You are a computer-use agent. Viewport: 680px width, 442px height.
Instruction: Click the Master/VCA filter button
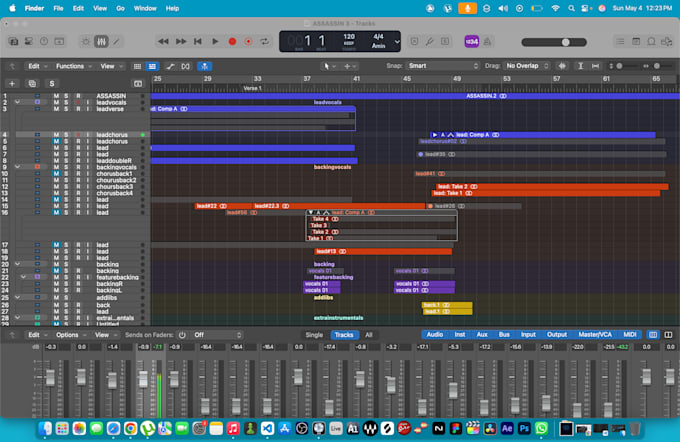595,334
